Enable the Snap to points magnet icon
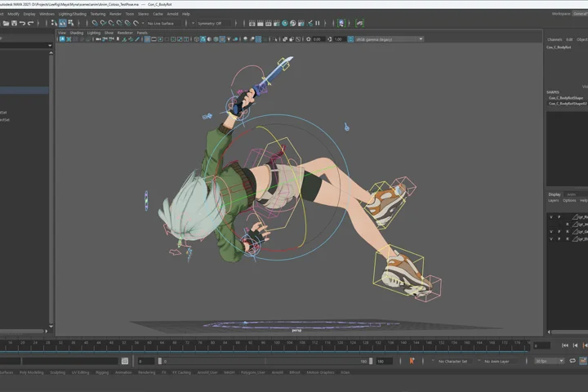588x392 pixels. (111, 23)
